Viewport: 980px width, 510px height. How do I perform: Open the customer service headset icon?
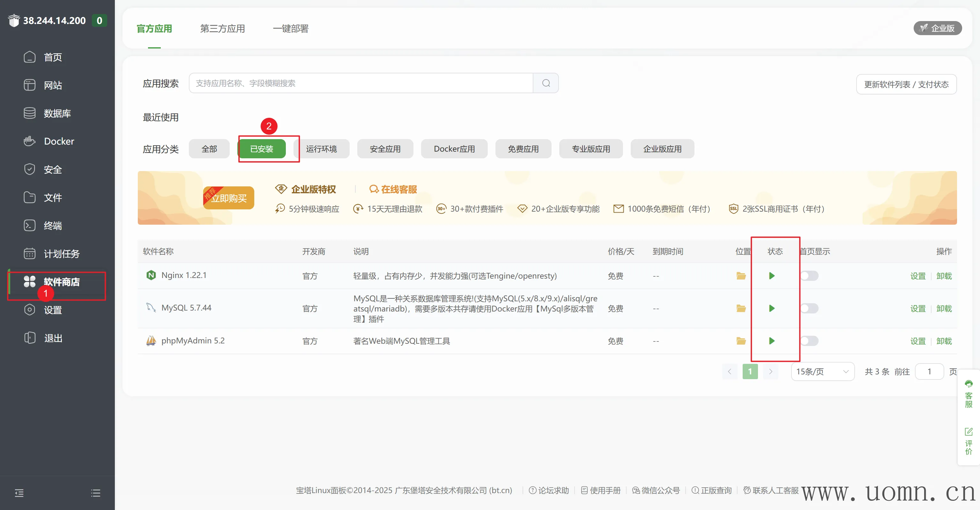(x=969, y=384)
